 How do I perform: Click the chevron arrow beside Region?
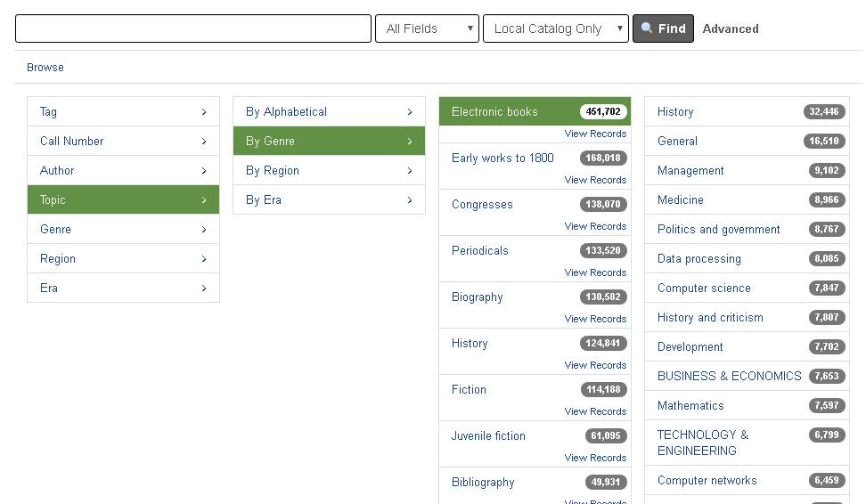tap(204, 258)
